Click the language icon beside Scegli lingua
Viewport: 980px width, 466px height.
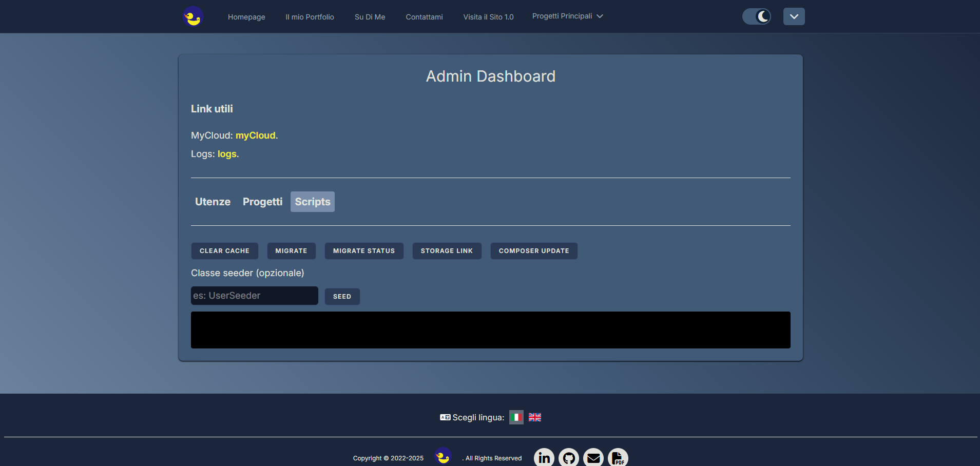pos(445,417)
